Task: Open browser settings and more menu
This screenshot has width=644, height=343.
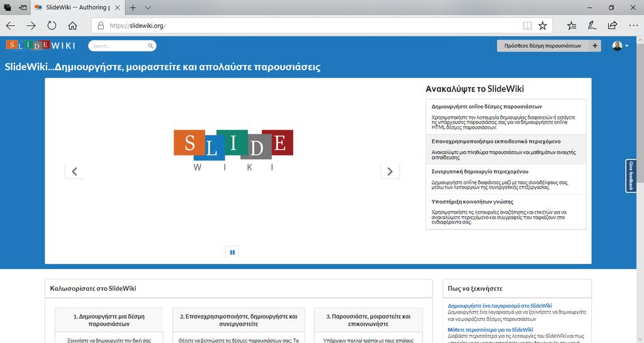Action: (633, 26)
